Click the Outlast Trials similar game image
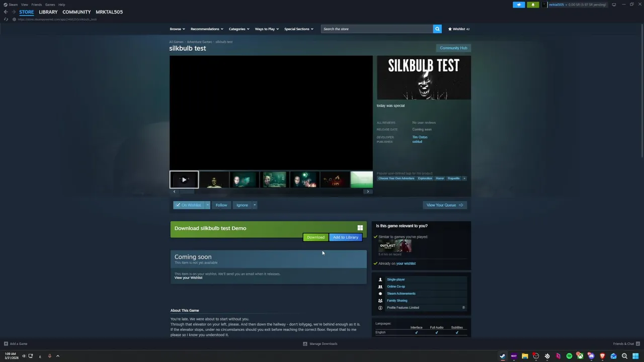Screen dimensions: 644x362 tap(395, 246)
